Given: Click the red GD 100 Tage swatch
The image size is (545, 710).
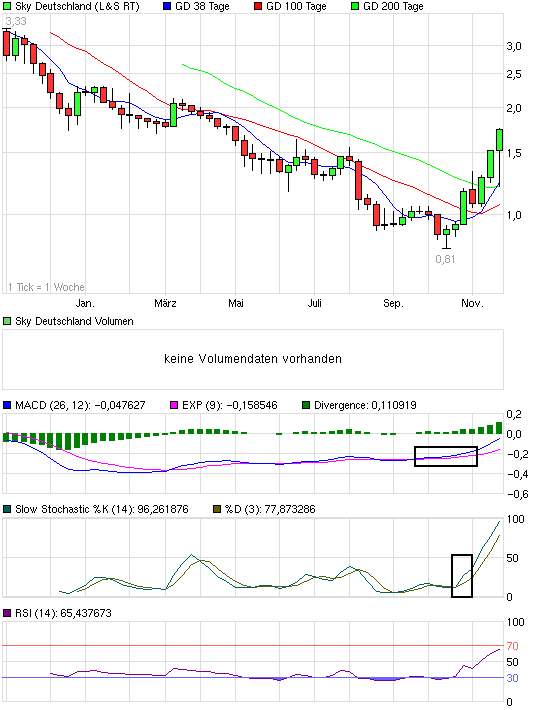Looking at the screenshot, I should [x=258, y=6].
